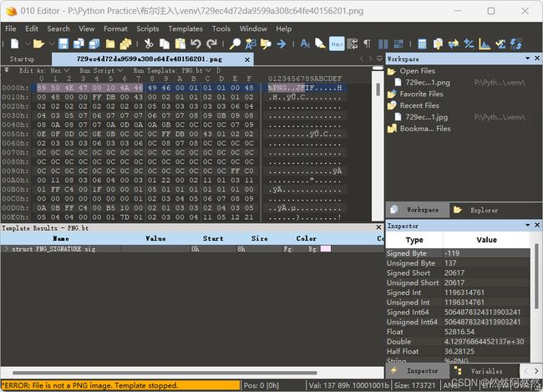This screenshot has width=543, height=392.
Task: Close the Template Results panel
Action: coord(378,227)
